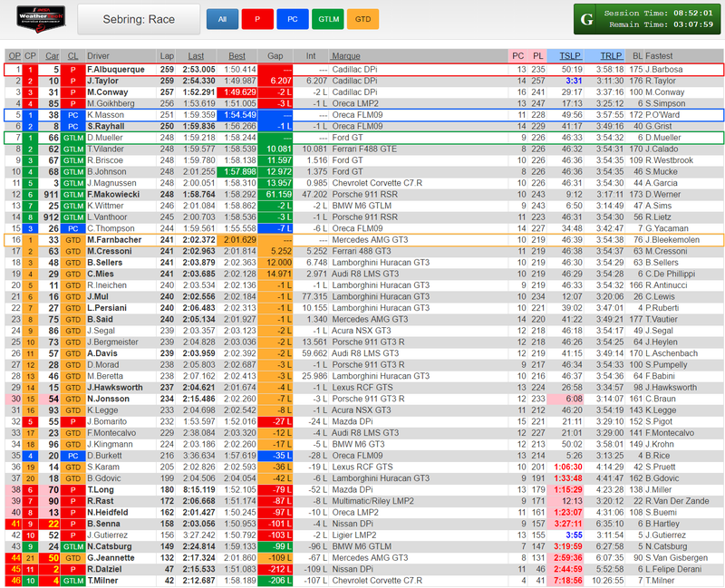Click car number 912
The height and width of the screenshot is (588, 725).
(52, 217)
